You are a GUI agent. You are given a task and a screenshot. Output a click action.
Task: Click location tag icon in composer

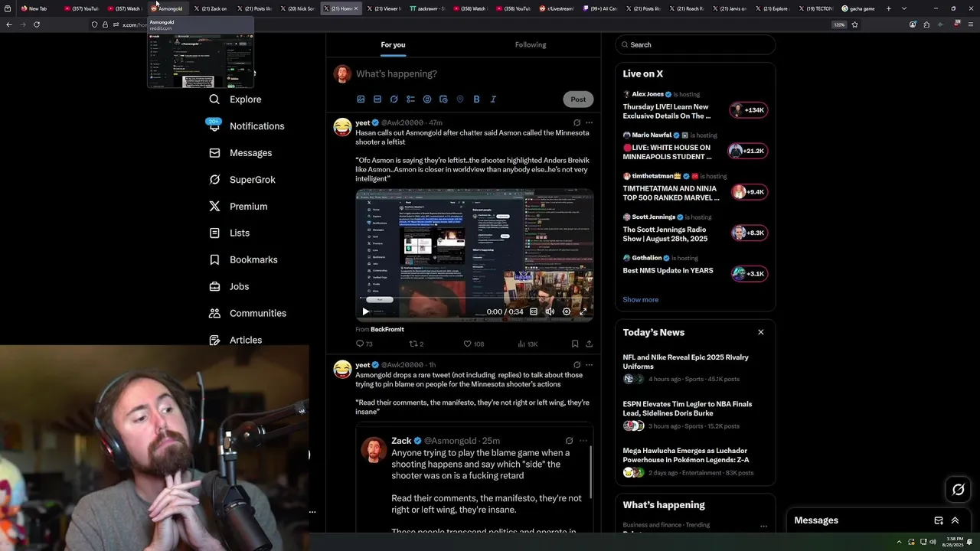click(x=460, y=99)
